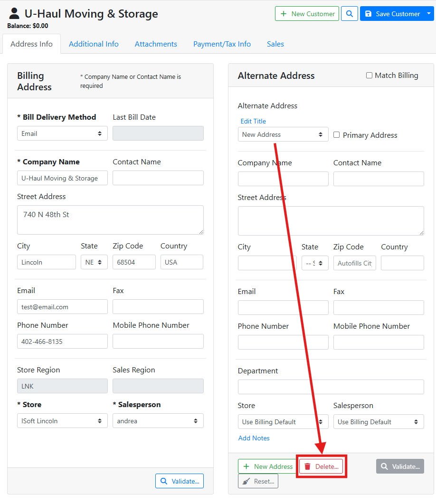Open the Payment/Tax Info tab
Screen dimensions: 436x504
(x=222, y=44)
